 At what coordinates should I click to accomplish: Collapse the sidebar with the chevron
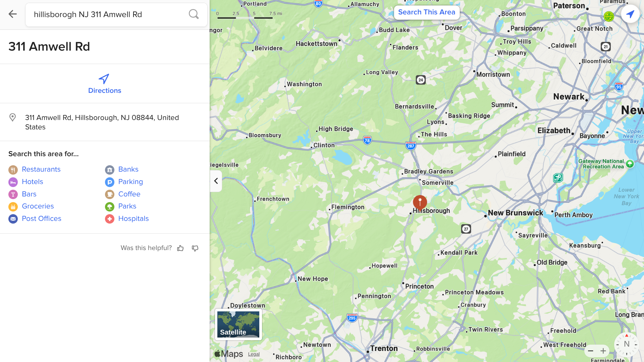click(x=216, y=181)
